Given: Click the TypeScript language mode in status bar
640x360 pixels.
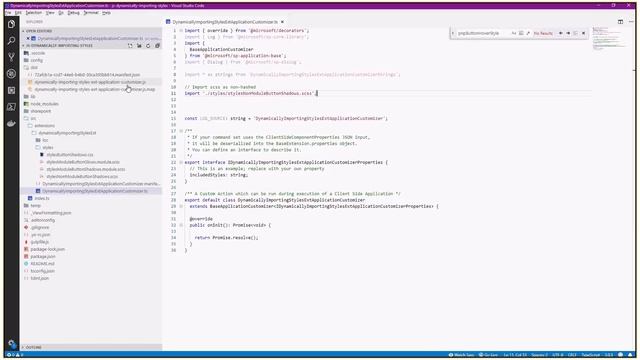Looking at the screenshot, I should (591, 355).
